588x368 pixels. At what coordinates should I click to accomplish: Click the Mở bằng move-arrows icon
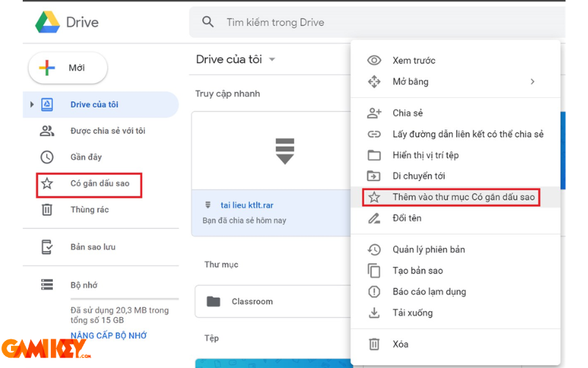pos(374,82)
